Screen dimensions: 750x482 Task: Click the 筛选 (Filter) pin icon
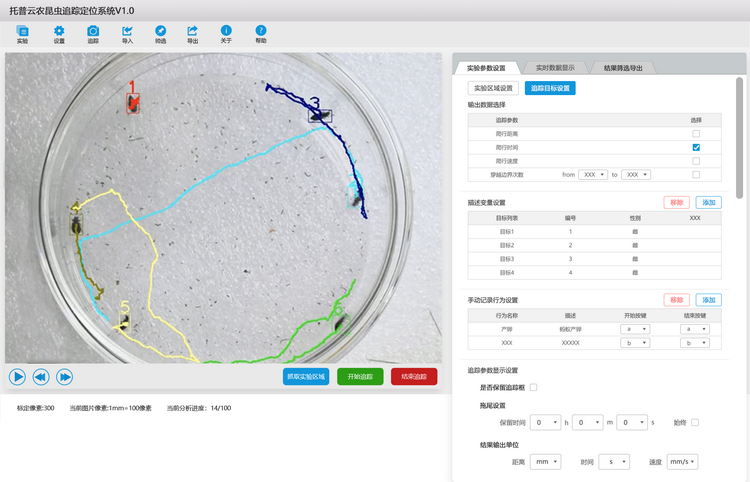click(160, 32)
